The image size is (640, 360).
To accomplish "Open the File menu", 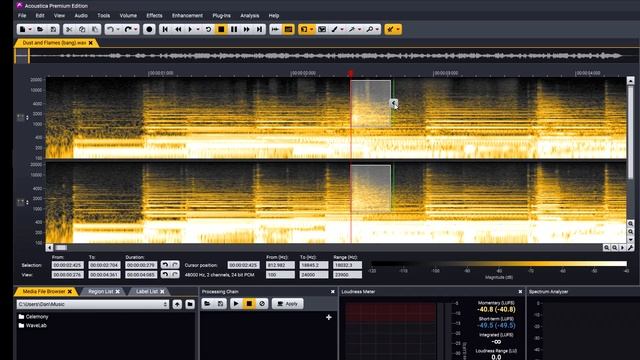I will point(22,16).
